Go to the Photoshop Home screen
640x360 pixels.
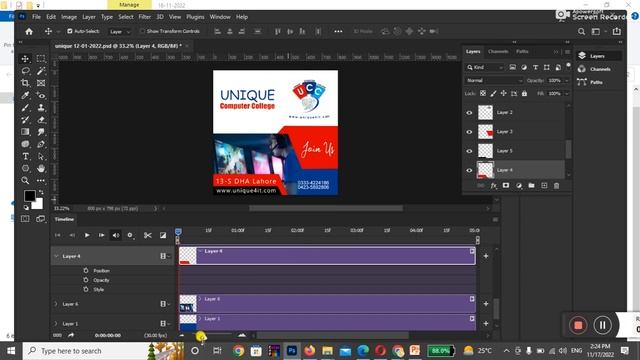(x=29, y=31)
